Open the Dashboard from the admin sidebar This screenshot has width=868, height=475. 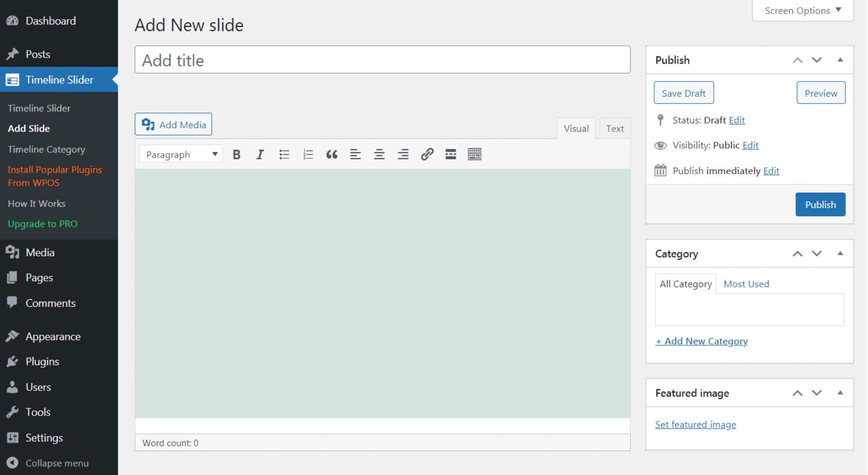50,21
